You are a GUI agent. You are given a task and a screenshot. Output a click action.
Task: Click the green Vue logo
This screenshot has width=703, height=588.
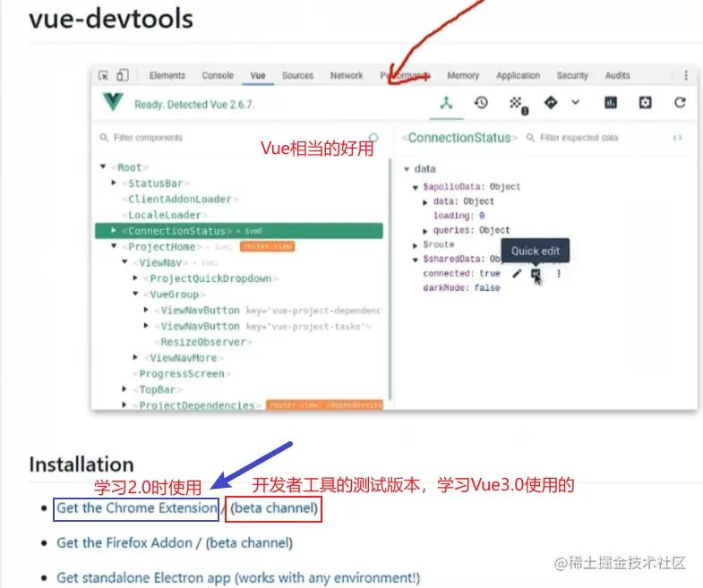click(113, 102)
